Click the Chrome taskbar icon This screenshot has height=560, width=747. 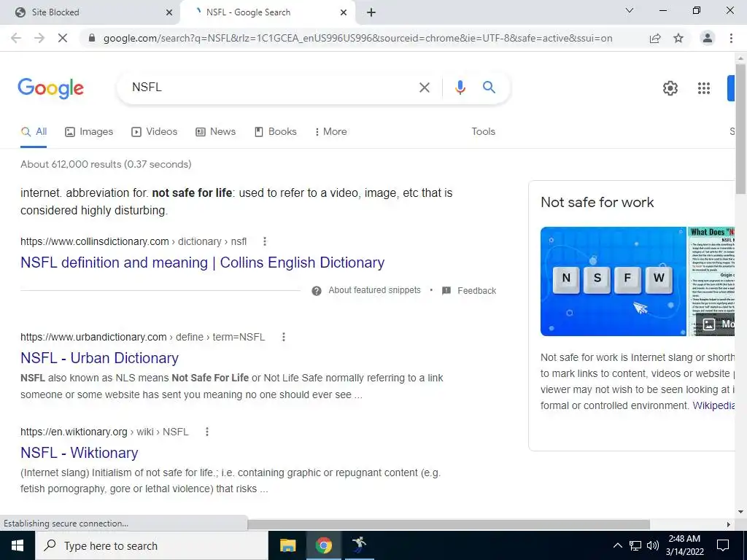(323, 545)
